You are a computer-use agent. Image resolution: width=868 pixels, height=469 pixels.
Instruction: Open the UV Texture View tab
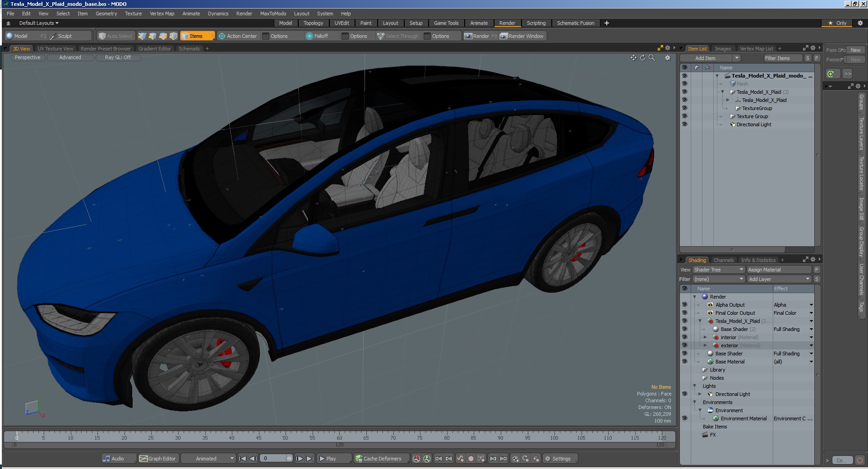tap(55, 49)
